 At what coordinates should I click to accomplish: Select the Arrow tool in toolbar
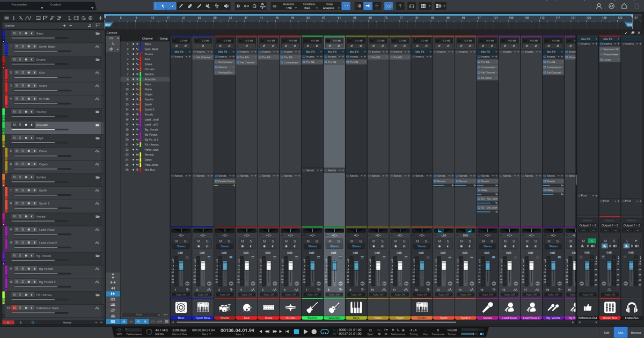[163, 6]
